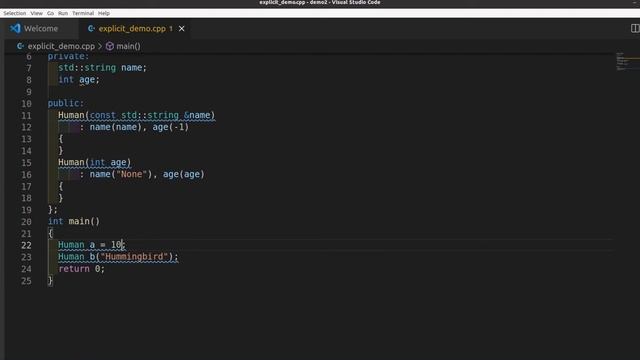Open the Selection menu

coord(14,13)
